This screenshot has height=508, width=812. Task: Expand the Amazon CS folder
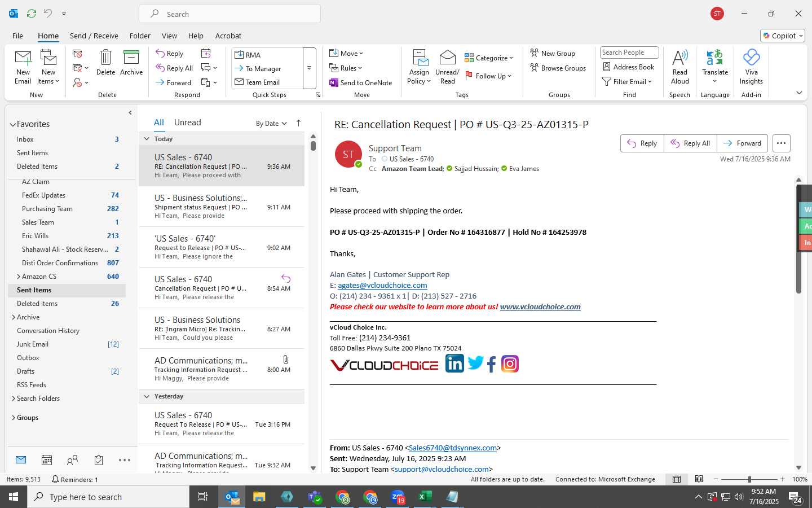(19, 277)
